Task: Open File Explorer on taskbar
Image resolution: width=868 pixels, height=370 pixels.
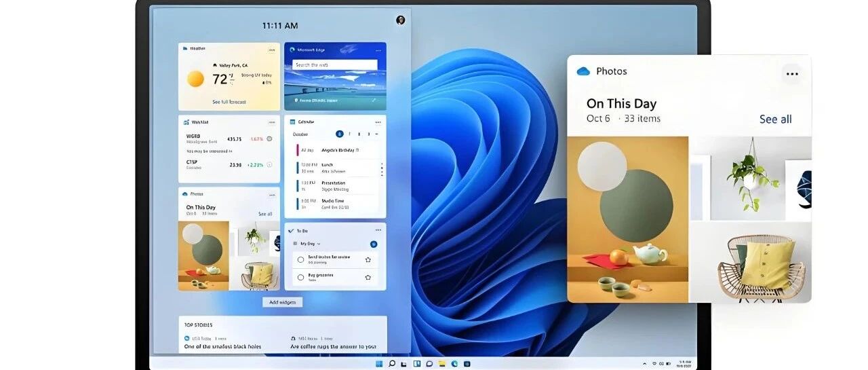Action: [x=442, y=364]
